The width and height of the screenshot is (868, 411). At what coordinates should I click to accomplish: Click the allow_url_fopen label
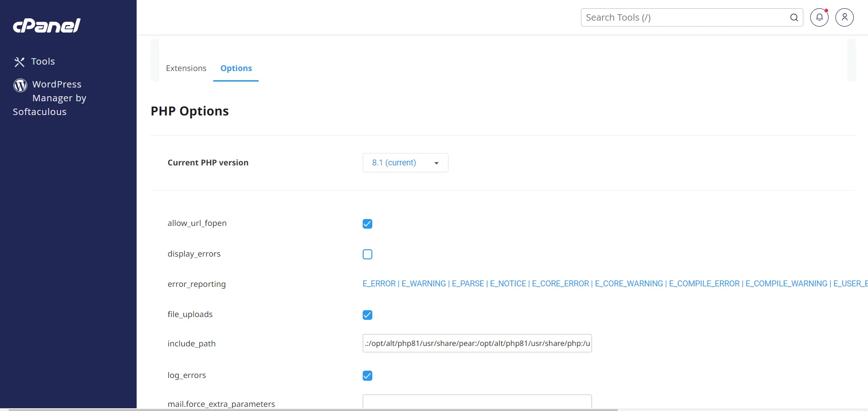(x=197, y=223)
